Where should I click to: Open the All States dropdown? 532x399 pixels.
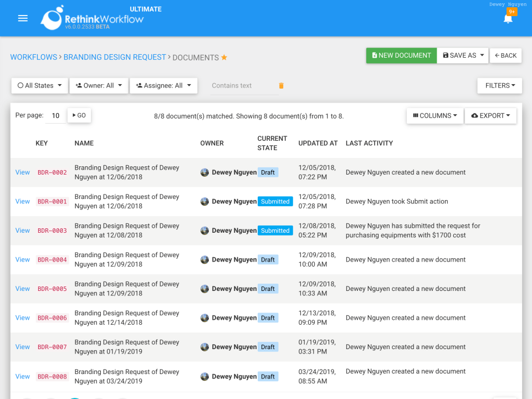pos(39,85)
